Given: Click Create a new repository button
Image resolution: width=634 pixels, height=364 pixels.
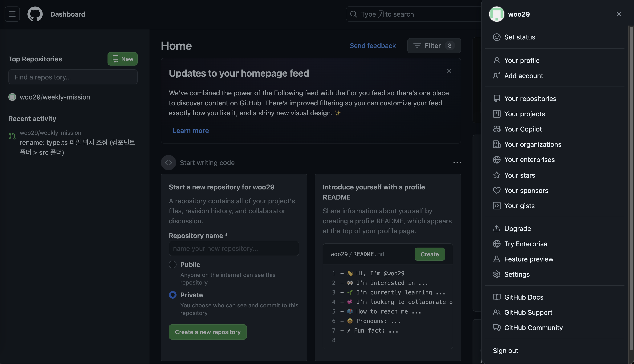Looking at the screenshot, I should click(x=208, y=332).
